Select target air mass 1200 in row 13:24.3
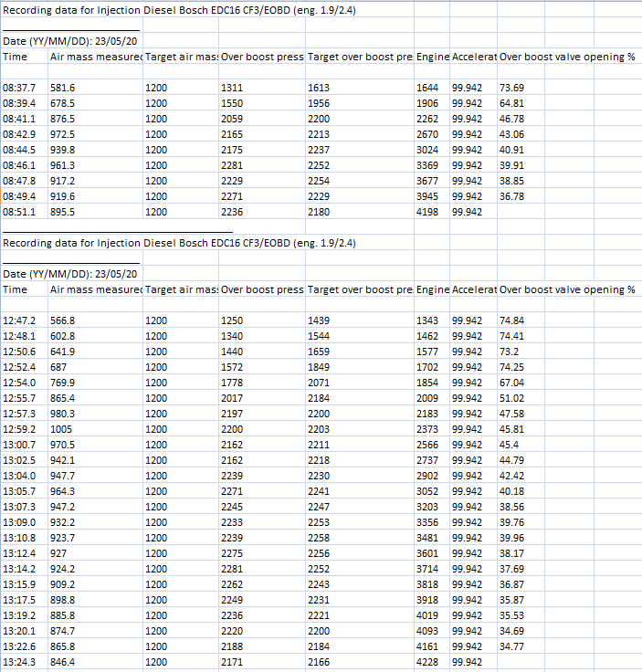This screenshot has height=672, width=642. [156, 662]
